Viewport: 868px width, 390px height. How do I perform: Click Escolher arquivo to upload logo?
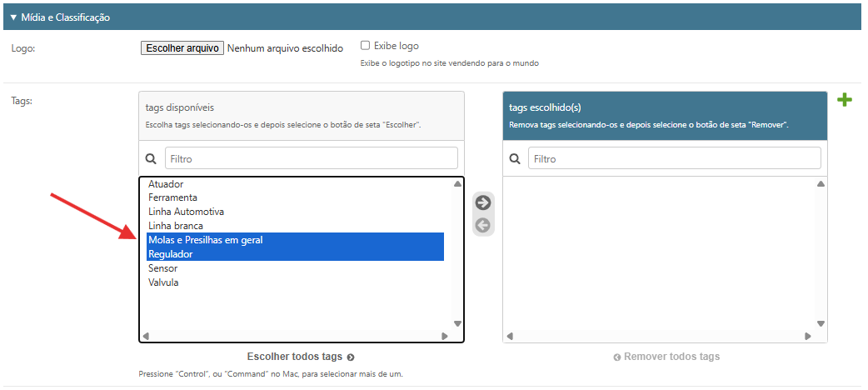[x=182, y=48]
